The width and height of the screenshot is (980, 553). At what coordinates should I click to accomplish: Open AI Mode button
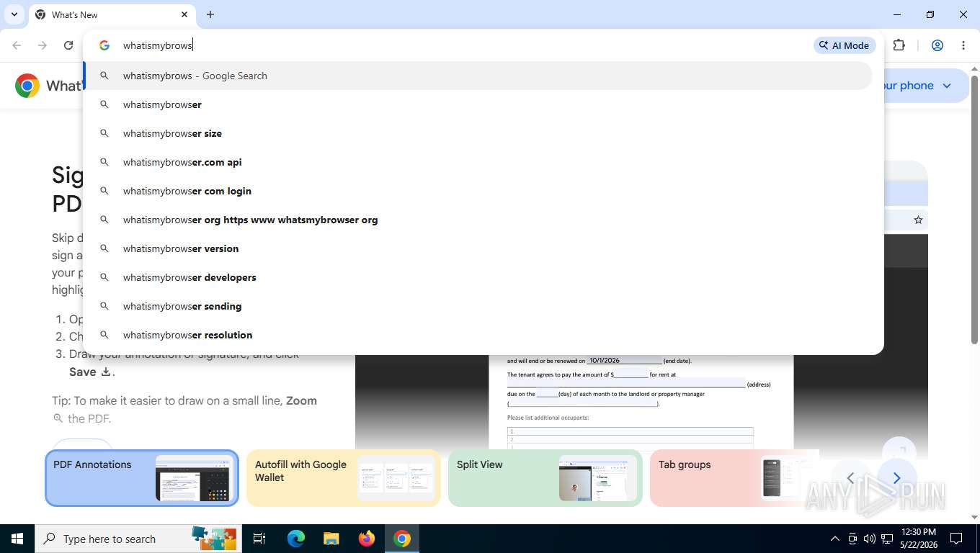(845, 45)
